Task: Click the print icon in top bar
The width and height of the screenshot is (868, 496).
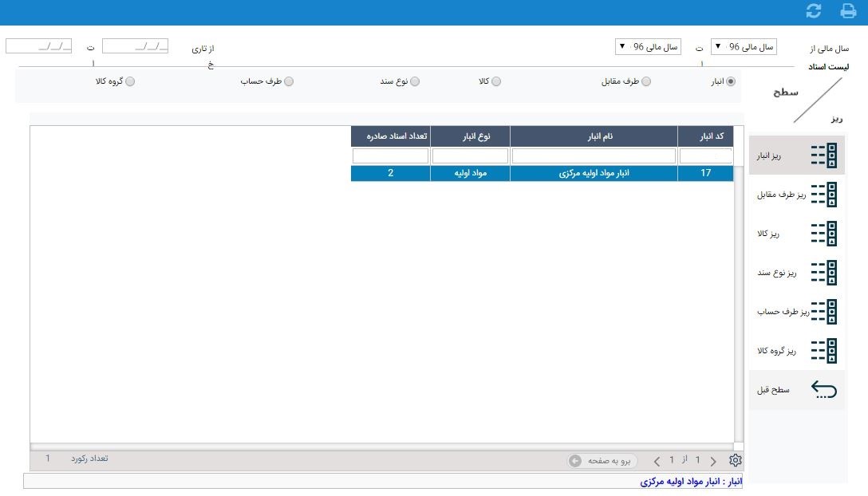Action: coord(848,11)
